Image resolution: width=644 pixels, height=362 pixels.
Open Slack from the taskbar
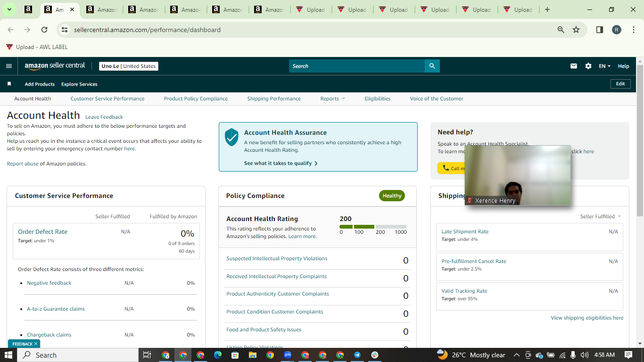pos(375,355)
